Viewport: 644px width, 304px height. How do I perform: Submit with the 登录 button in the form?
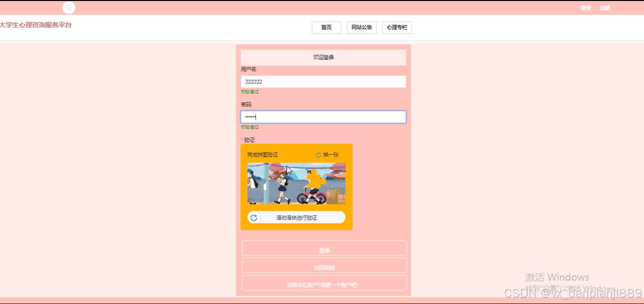coord(324,249)
